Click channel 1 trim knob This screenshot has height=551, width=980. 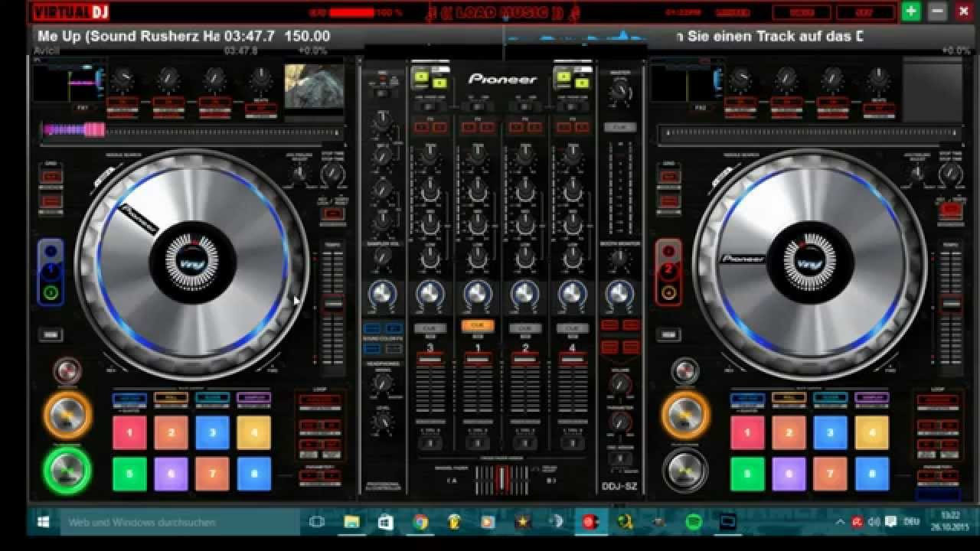(477, 157)
